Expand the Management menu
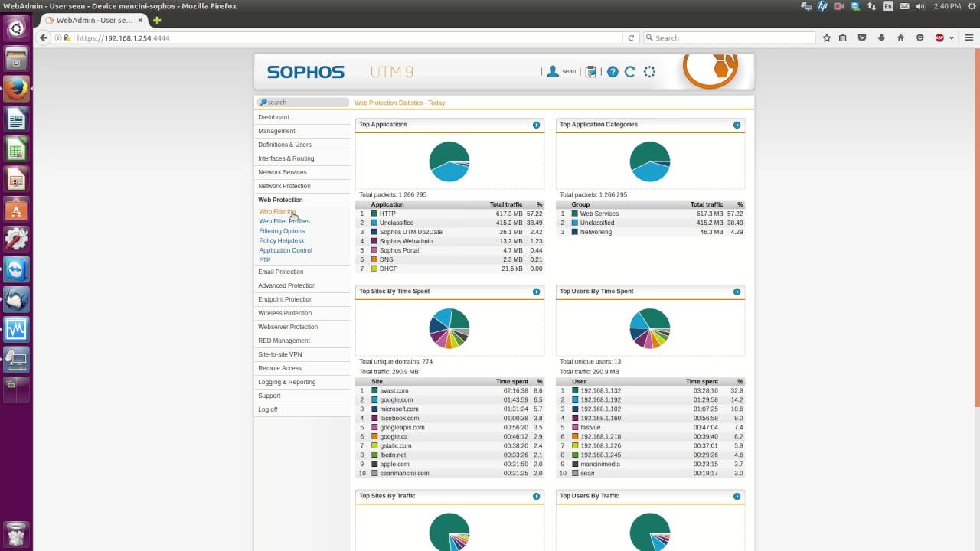This screenshot has height=551, width=980. pos(302,131)
